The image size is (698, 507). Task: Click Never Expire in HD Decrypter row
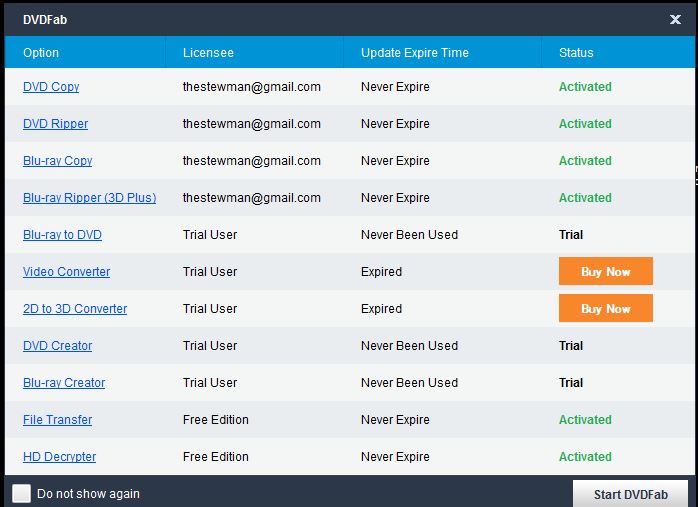tap(395, 456)
